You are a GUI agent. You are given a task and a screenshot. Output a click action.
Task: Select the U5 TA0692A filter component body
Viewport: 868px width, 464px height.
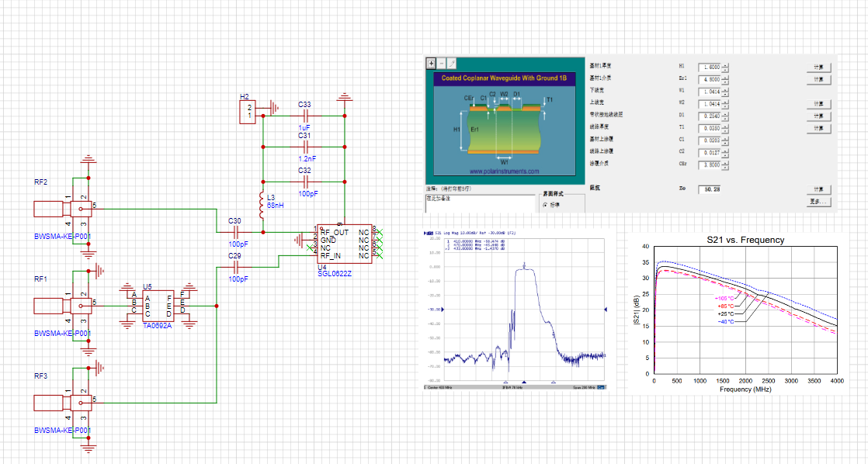158,306
